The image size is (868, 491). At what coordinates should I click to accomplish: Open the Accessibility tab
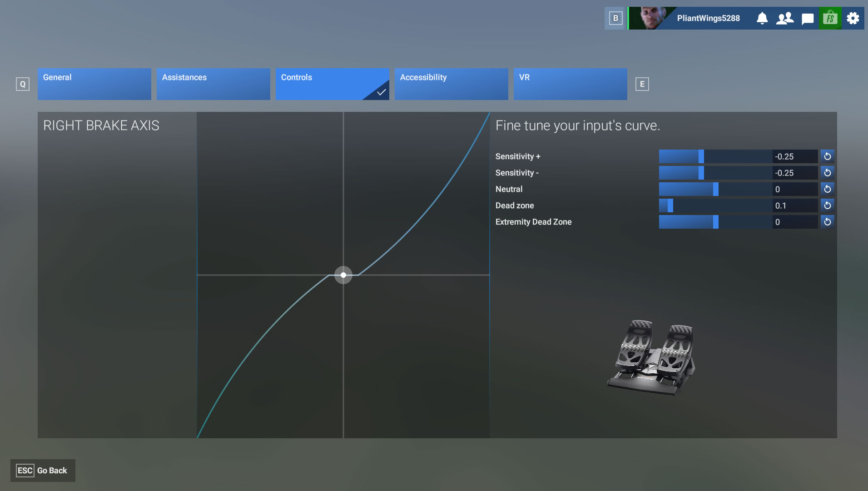[451, 84]
